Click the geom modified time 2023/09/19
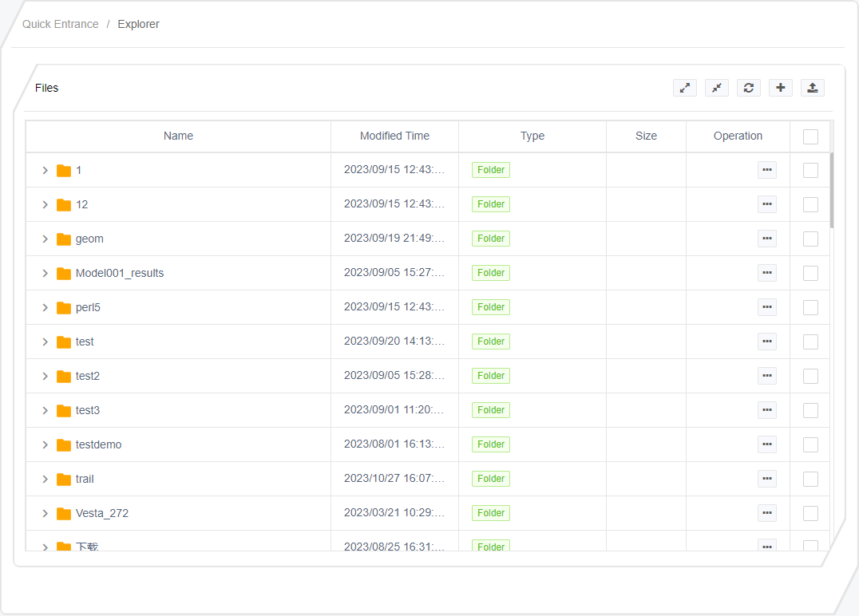 click(394, 239)
